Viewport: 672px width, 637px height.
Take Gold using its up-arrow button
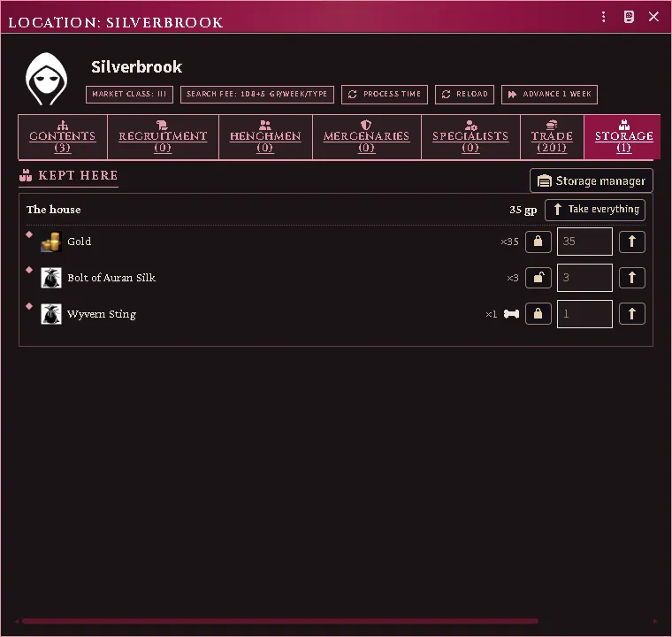pos(632,242)
